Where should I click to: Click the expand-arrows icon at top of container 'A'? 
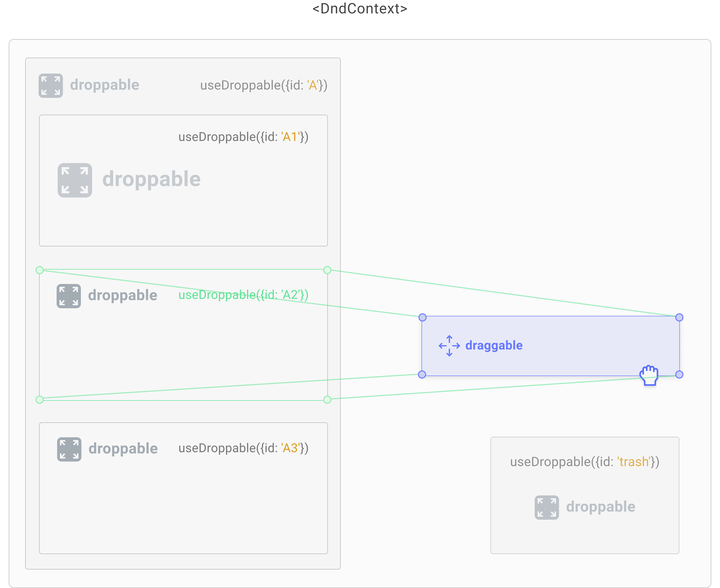pos(51,85)
